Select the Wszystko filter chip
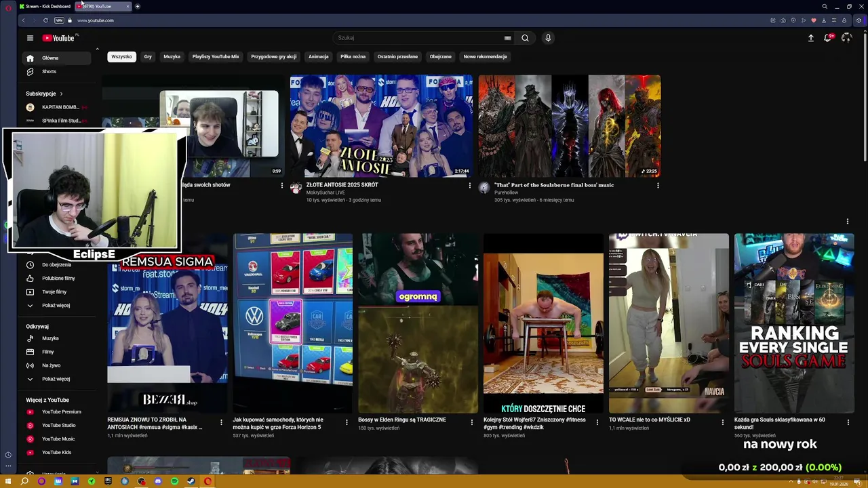 (122, 56)
